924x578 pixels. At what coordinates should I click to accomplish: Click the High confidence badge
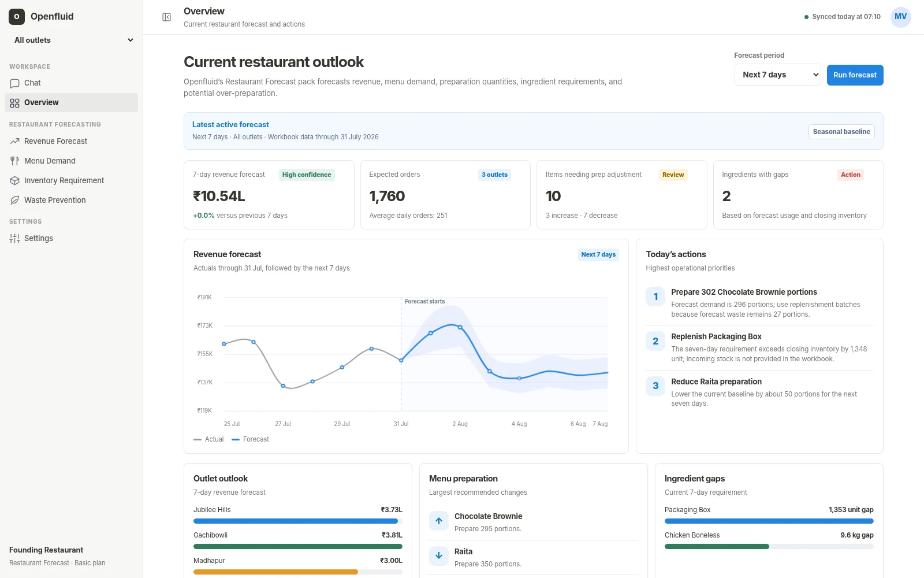click(307, 175)
